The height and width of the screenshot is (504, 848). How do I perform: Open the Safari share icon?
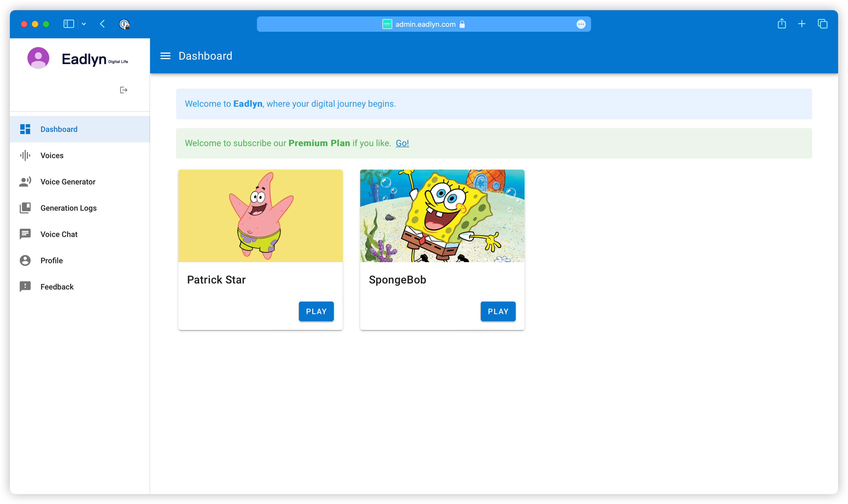tap(781, 24)
